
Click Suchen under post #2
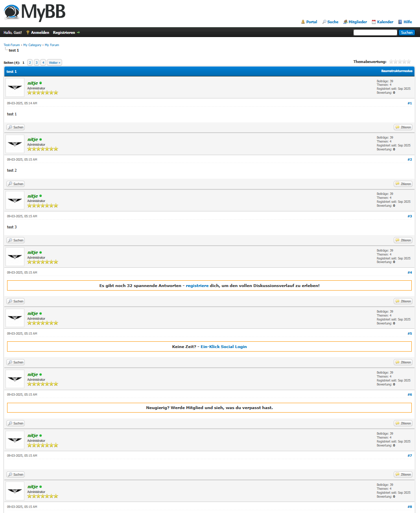point(16,184)
